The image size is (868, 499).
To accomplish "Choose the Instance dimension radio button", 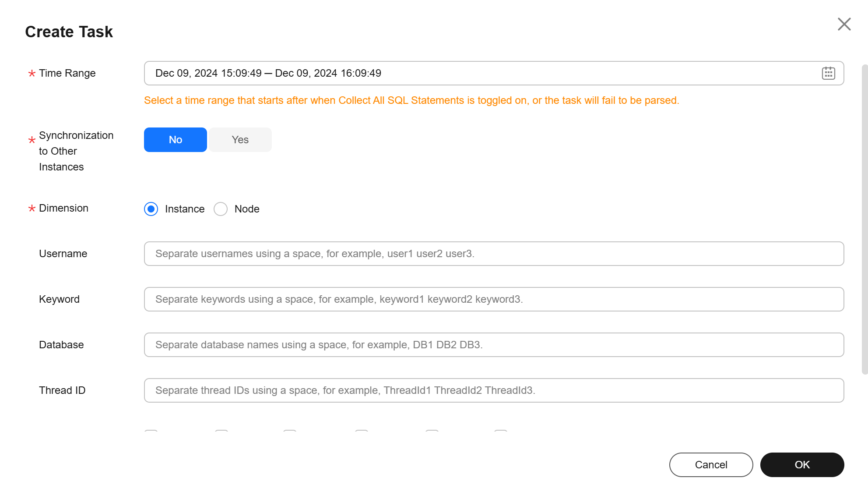I will click(151, 209).
